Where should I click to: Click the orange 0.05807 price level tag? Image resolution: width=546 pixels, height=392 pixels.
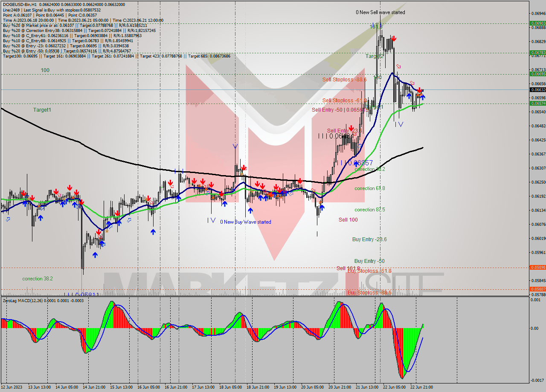(537, 289)
